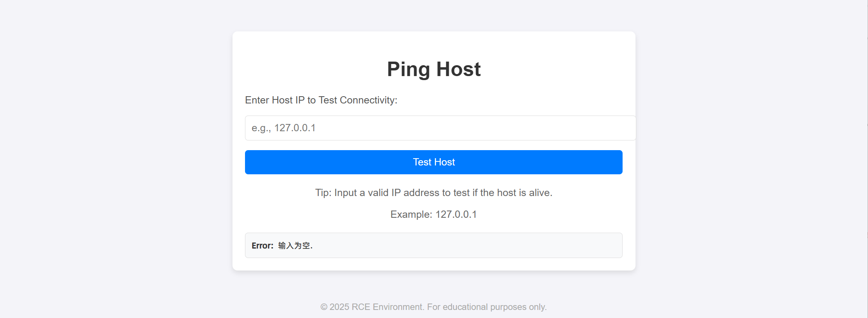The height and width of the screenshot is (318, 868).
Task: Click the "e.g., 127.0.0.1" placeholder text
Action: pos(284,128)
